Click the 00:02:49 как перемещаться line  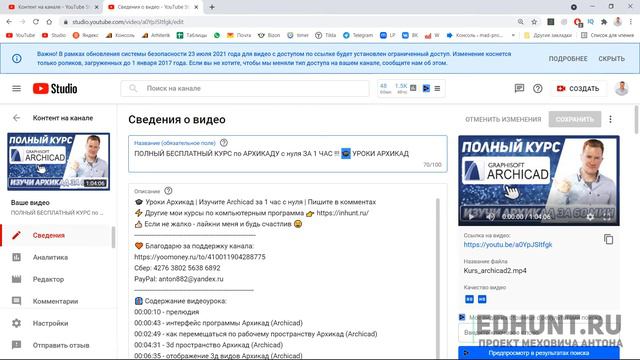256,334
